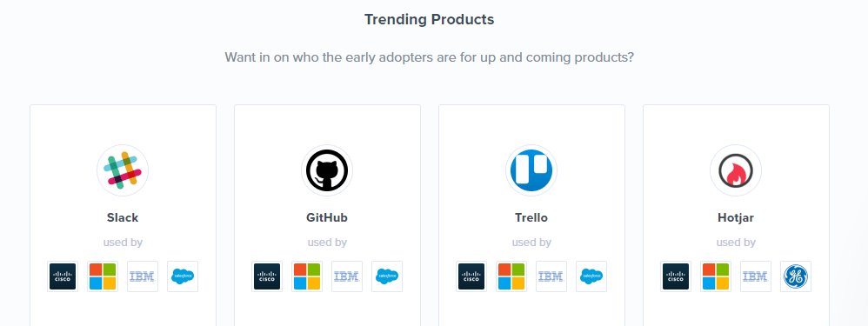
Task: Open the GitHub product name link
Action: coord(327,217)
